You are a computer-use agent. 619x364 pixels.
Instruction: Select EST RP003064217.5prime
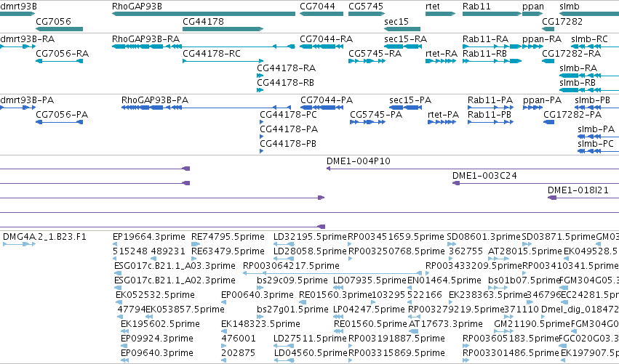coord(334,273)
